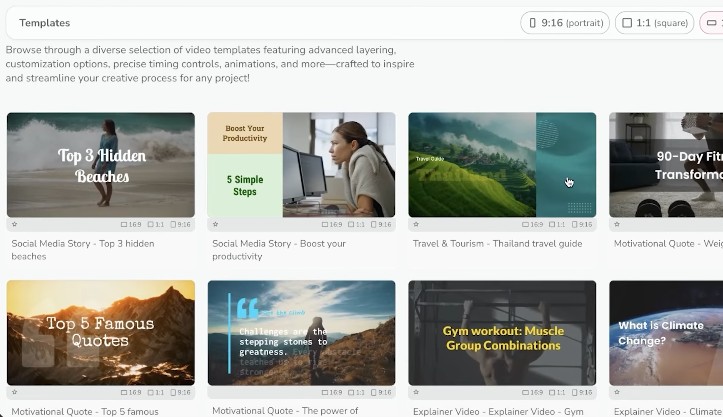Star the Boost Your Productivity template
The height and width of the screenshot is (417, 723).
tap(215, 225)
